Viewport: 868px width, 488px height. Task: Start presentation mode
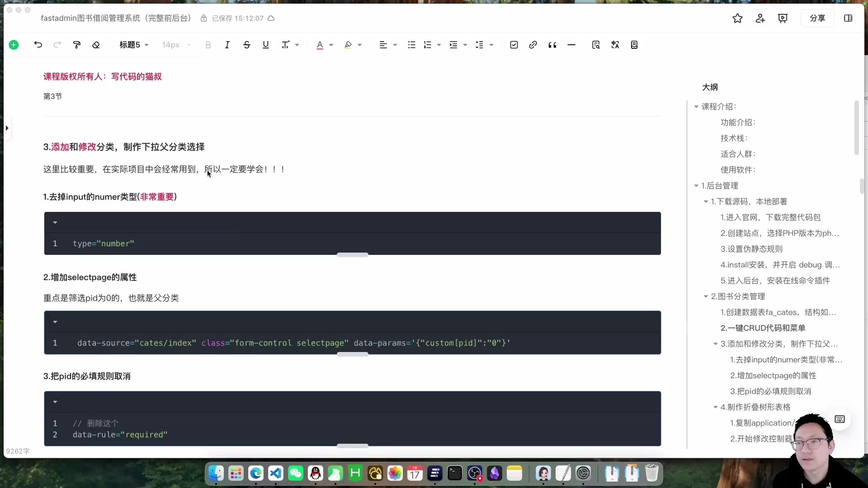[x=783, y=18]
